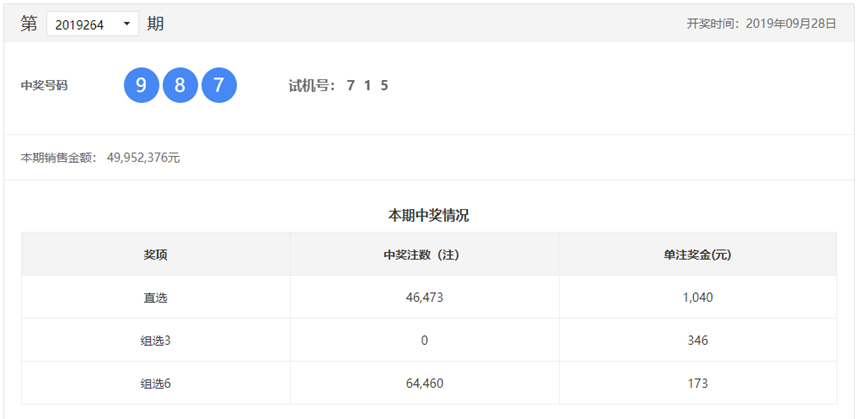
Task: Click the 346 prize amount cell
Action: pyautogui.click(x=697, y=341)
